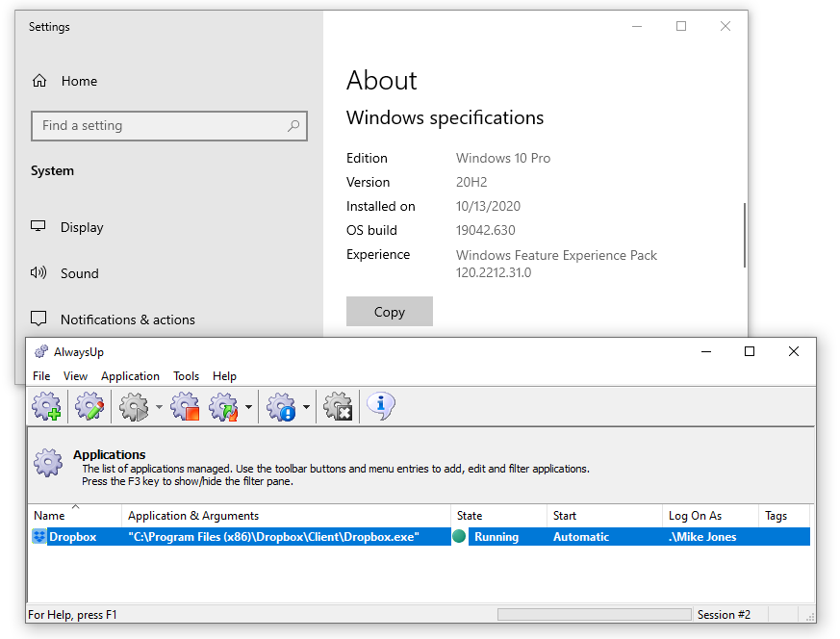Click the Running state text
This screenshot has width=840, height=639.
pyautogui.click(x=496, y=537)
